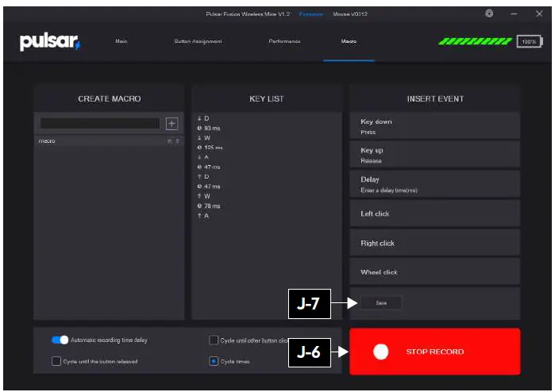Screen dimensions: 555x392
Task: Select the key up W entry
Action: (204, 196)
